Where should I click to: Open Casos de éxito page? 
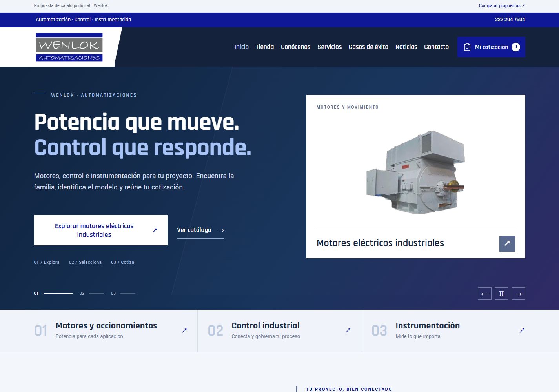click(x=368, y=47)
